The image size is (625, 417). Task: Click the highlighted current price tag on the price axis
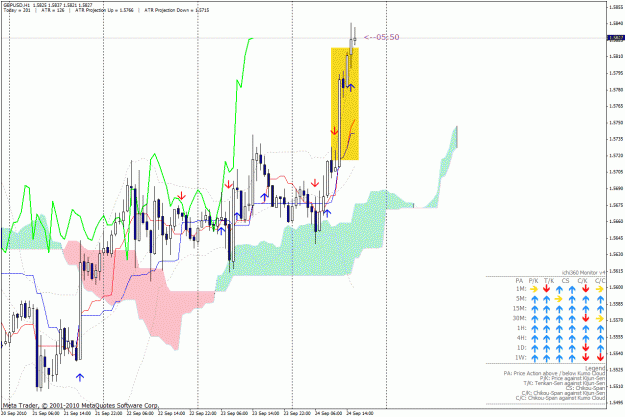[x=615, y=38]
